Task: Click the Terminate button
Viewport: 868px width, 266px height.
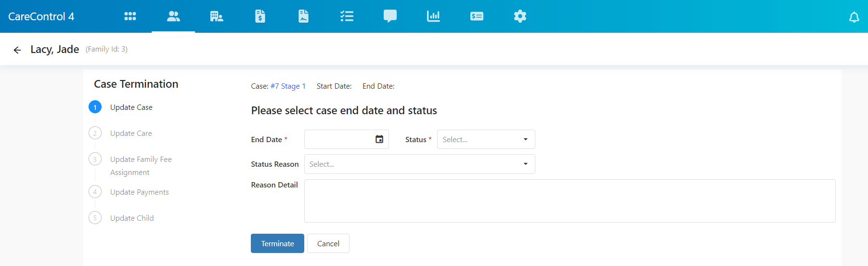Action: (x=277, y=243)
